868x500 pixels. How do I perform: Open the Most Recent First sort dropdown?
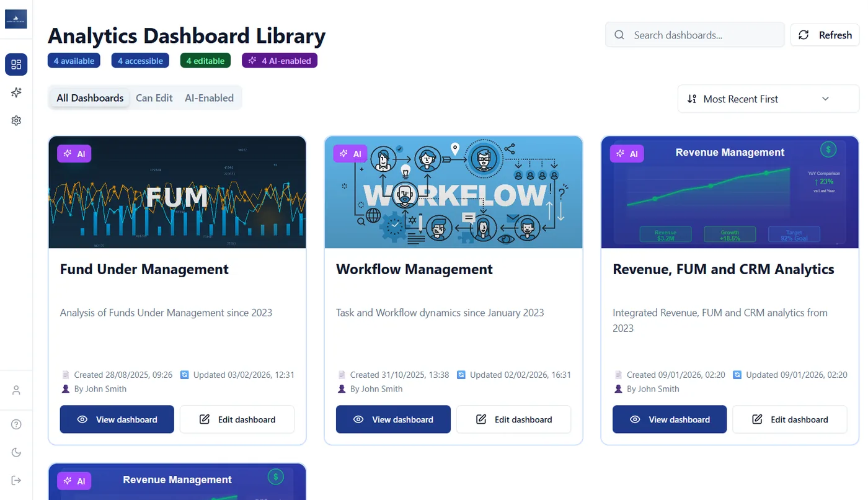coord(768,99)
